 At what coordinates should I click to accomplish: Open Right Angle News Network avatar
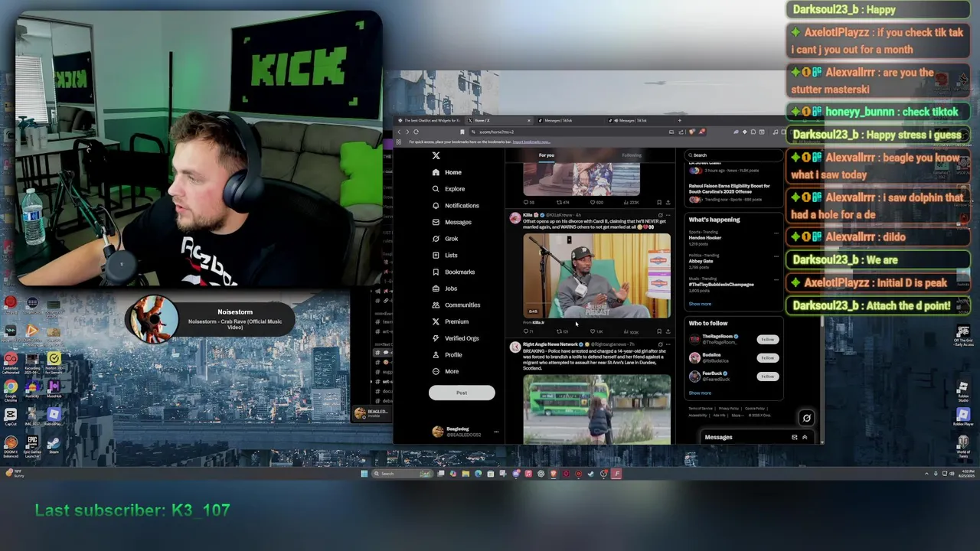[x=515, y=347]
